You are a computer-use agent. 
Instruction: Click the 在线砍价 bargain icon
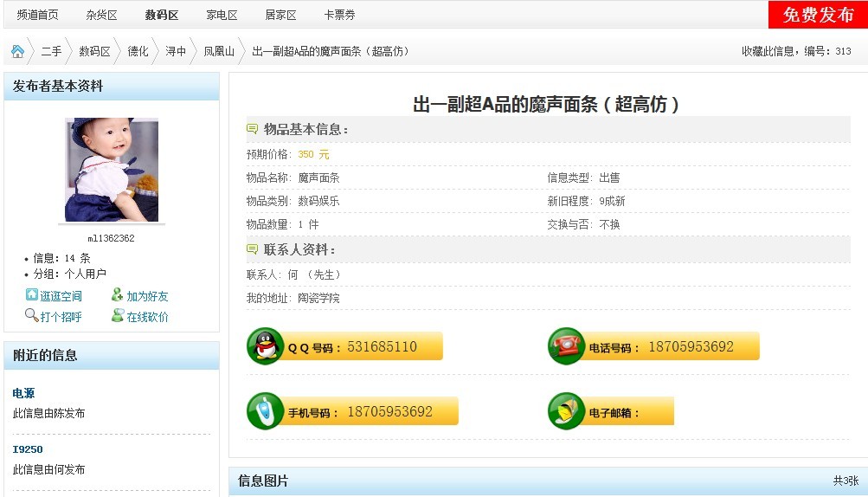coord(117,315)
